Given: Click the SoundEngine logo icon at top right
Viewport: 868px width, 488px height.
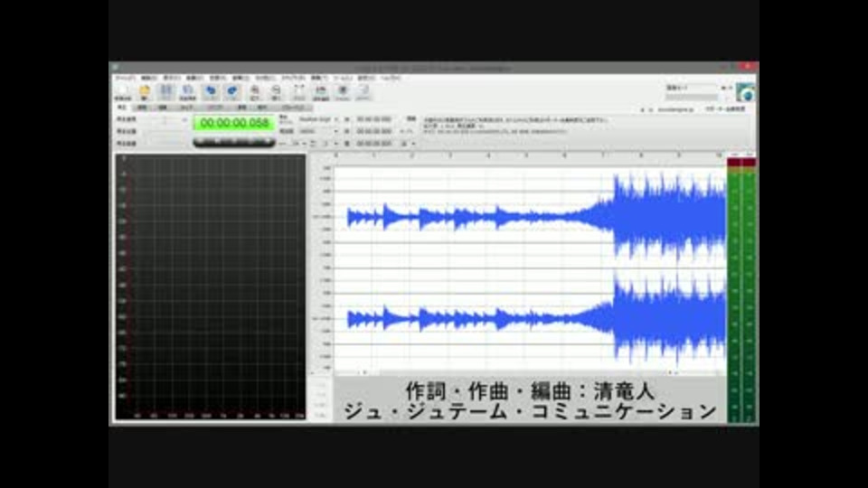Looking at the screenshot, I should [746, 93].
